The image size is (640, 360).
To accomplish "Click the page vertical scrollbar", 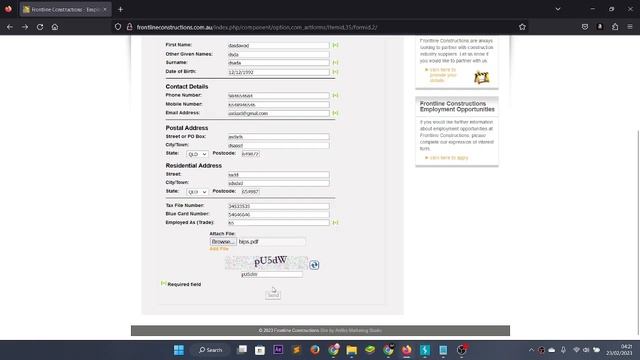I will (x=638, y=233).
